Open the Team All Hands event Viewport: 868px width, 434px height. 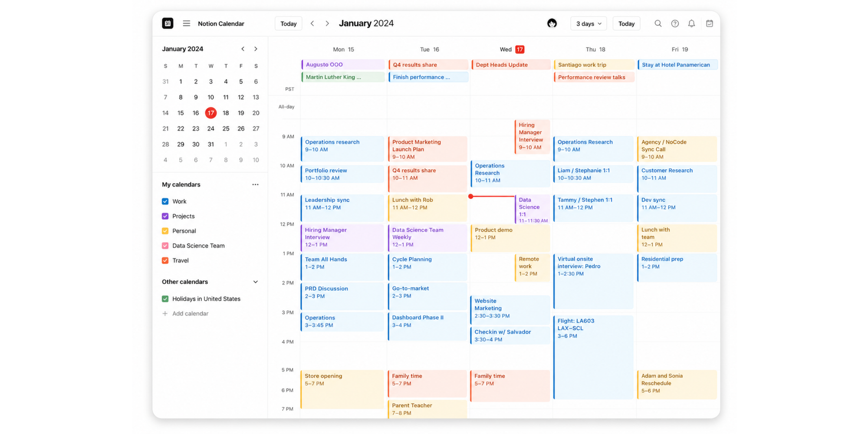[x=342, y=267]
